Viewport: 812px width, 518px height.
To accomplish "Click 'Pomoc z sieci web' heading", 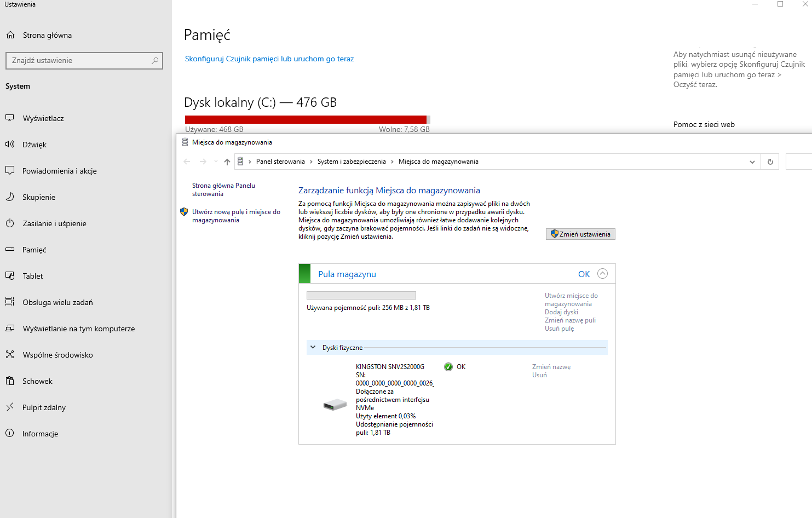I will [704, 125].
